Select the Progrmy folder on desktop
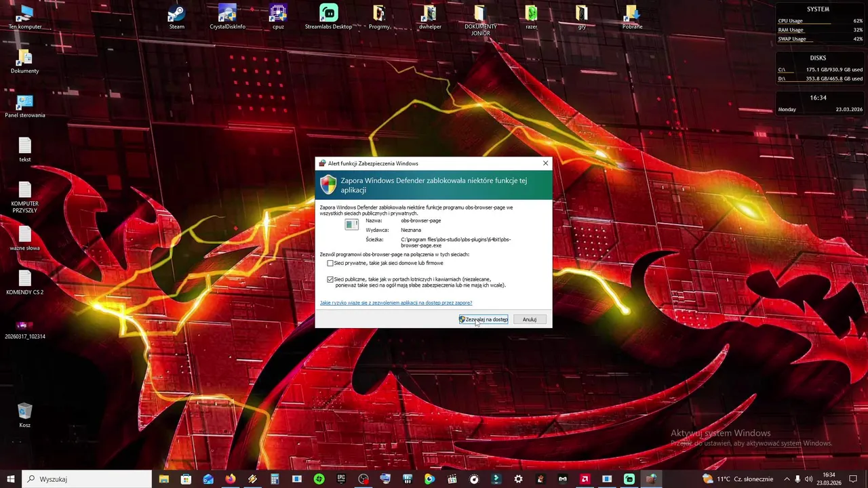Screen dimensions: 868x488 379,17
